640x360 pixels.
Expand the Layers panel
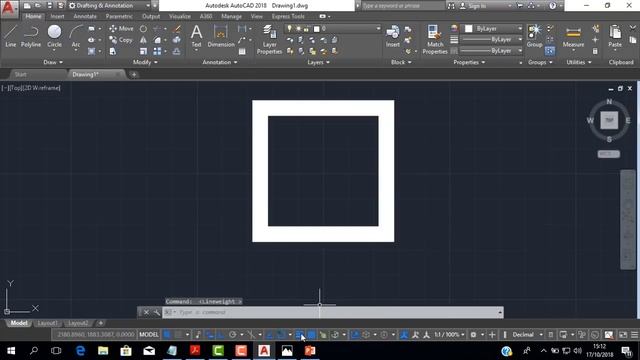tap(318, 62)
